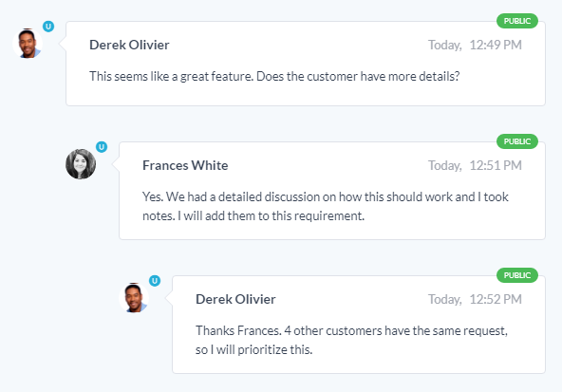Open the Frances White author name
The width and height of the screenshot is (562, 392).
185,165
